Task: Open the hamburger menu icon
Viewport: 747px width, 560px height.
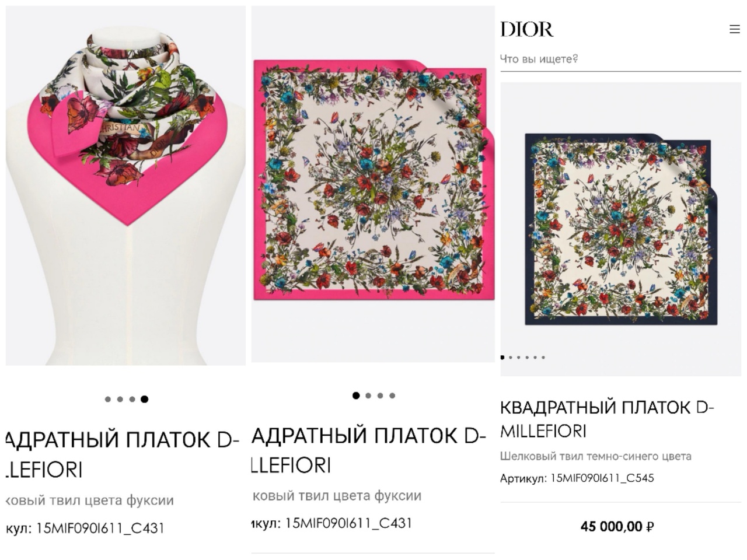Action: (x=734, y=29)
